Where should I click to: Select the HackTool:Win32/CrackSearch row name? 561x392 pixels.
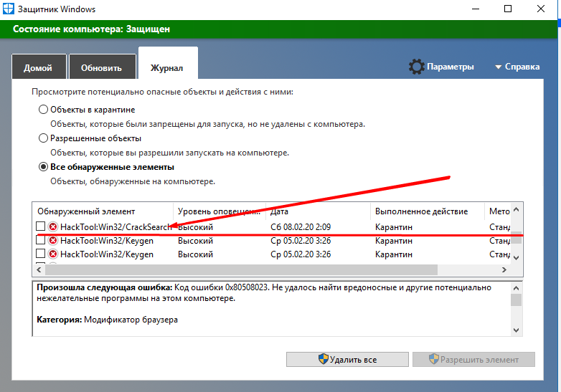coord(115,227)
